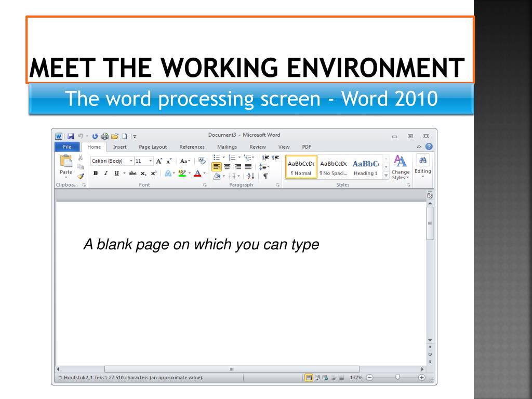Click the zoom slider handle
Viewport: 532px width, 399px height.
[x=397, y=377]
